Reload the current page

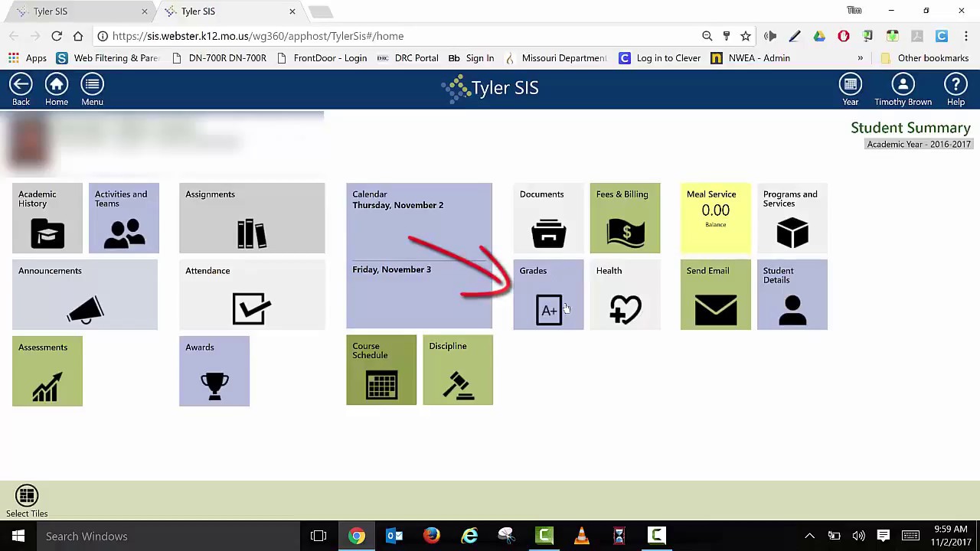tap(57, 36)
